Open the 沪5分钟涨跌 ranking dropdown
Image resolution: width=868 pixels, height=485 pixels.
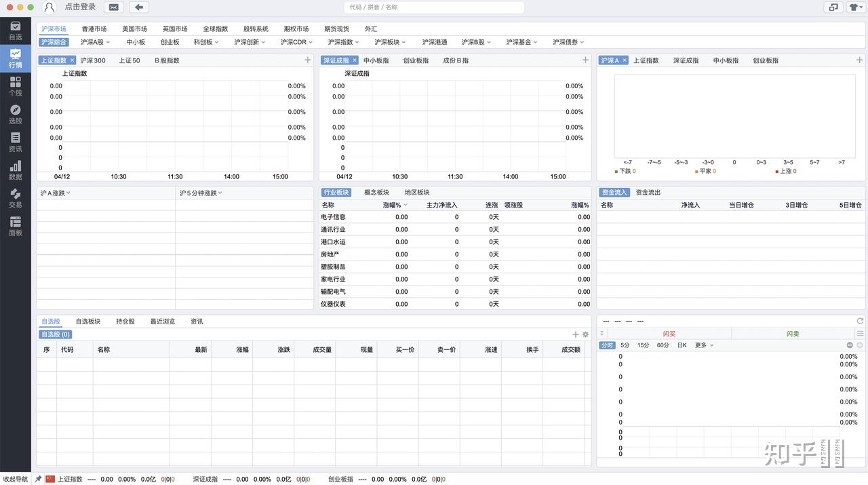point(201,193)
